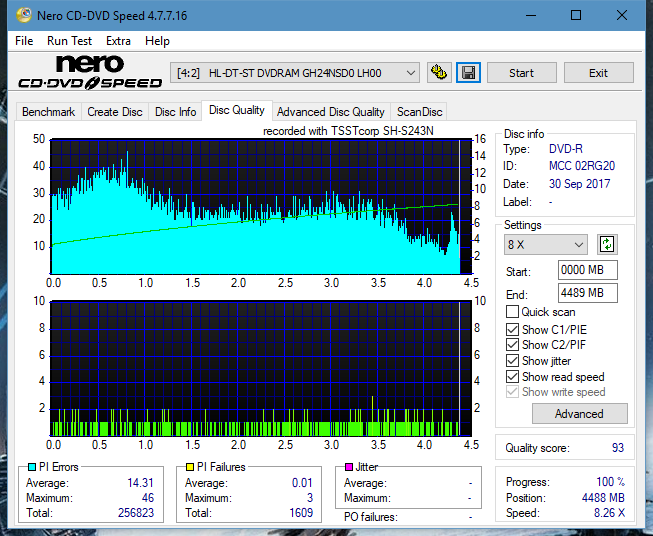Toggle Show C1/PIE checkbox
Viewport: 653px width, 536px height.
[512, 329]
